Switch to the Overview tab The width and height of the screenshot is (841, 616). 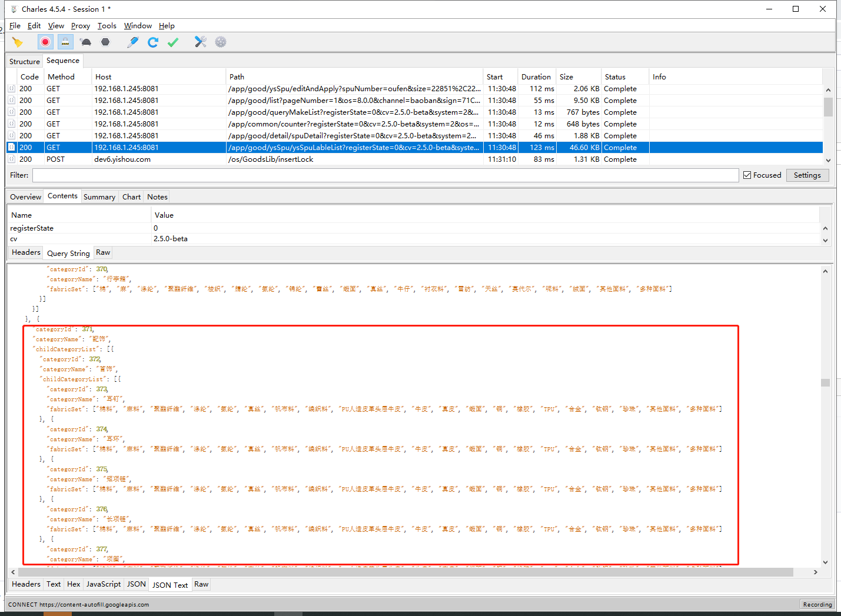click(25, 197)
